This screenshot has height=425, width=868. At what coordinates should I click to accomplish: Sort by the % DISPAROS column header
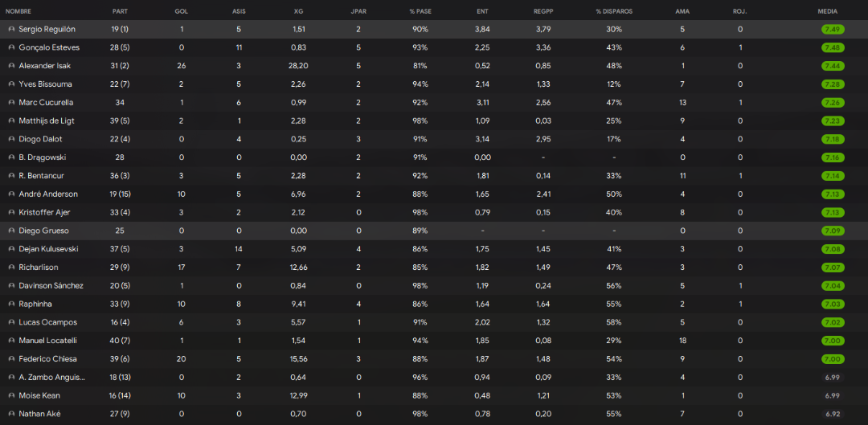614,11
